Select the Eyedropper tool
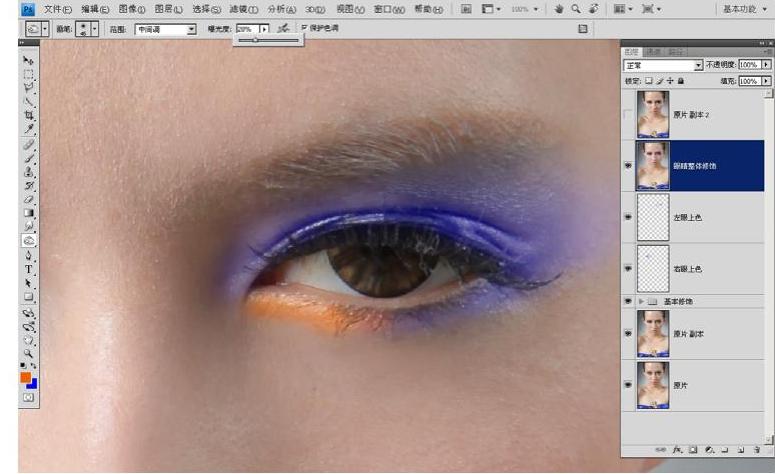Viewport: 775px width, 474px height. pos(28,129)
